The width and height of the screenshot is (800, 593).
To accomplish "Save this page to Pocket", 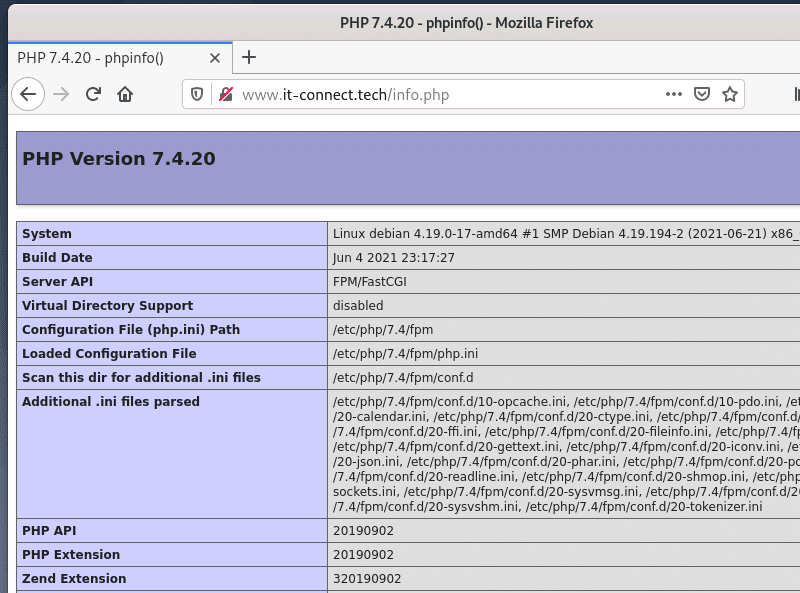I will tap(698, 94).
